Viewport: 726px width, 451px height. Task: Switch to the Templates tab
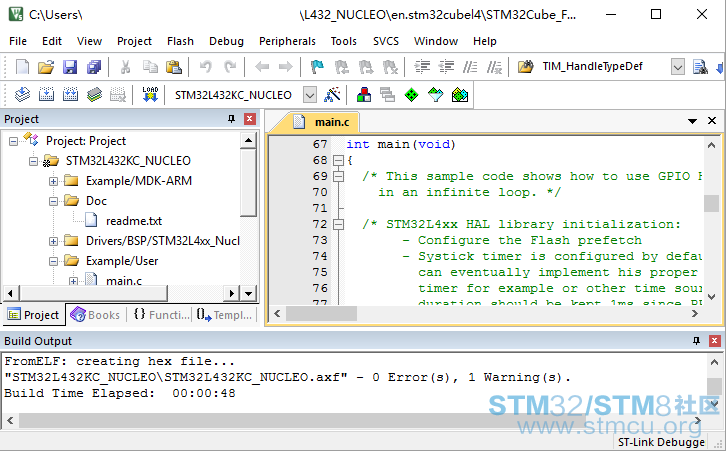tap(225, 315)
